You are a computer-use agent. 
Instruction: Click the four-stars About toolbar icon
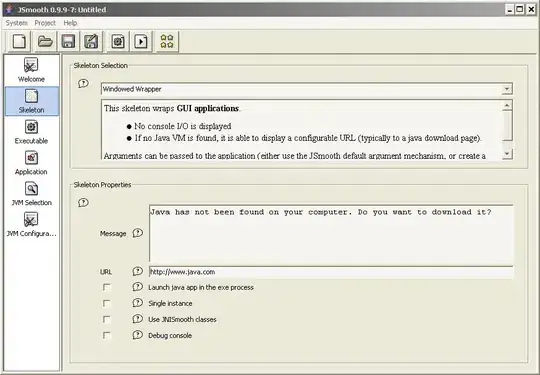coord(167,42)
